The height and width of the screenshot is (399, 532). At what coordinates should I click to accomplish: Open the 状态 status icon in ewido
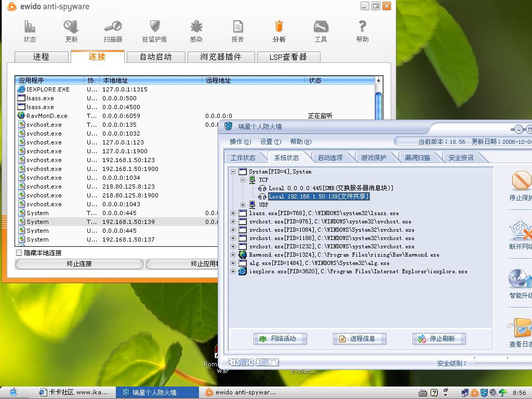tap(30, 31)
